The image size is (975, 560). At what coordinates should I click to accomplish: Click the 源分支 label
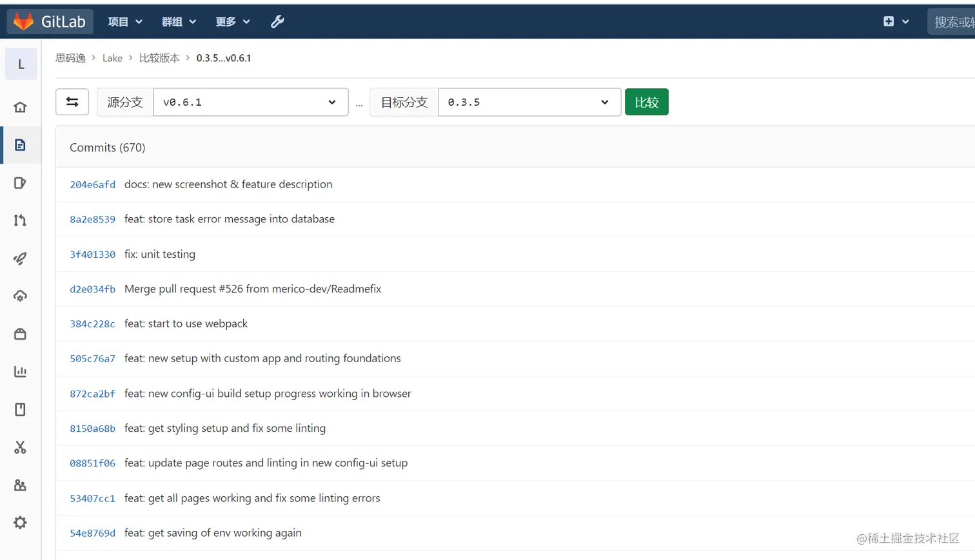pyautogui.click(x=125, y=102)
